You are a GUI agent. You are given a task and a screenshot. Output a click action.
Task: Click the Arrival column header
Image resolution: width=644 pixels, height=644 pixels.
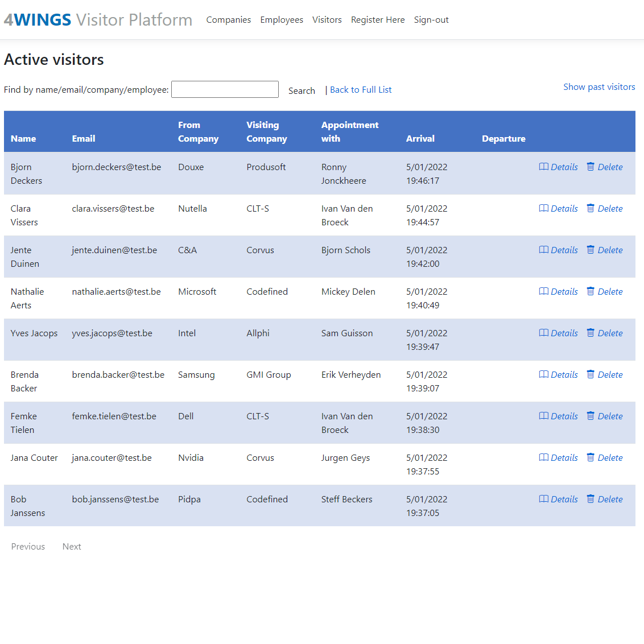point(420,138)
